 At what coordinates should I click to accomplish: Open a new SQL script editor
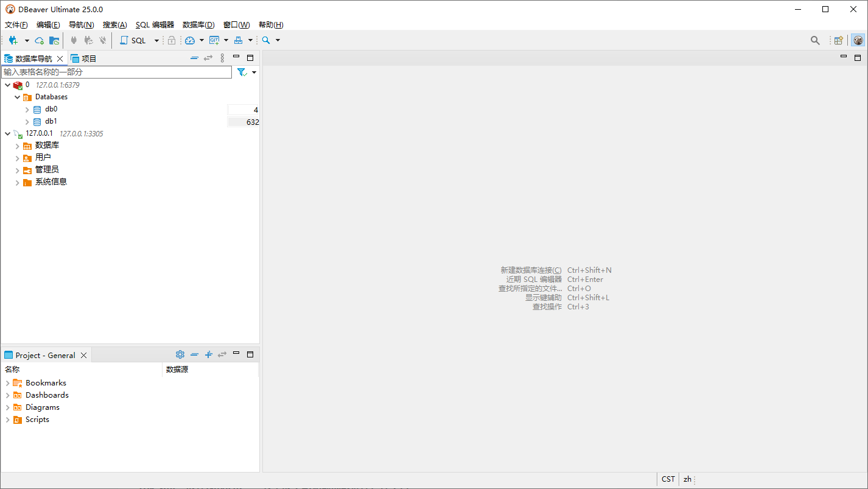point(133,40)
